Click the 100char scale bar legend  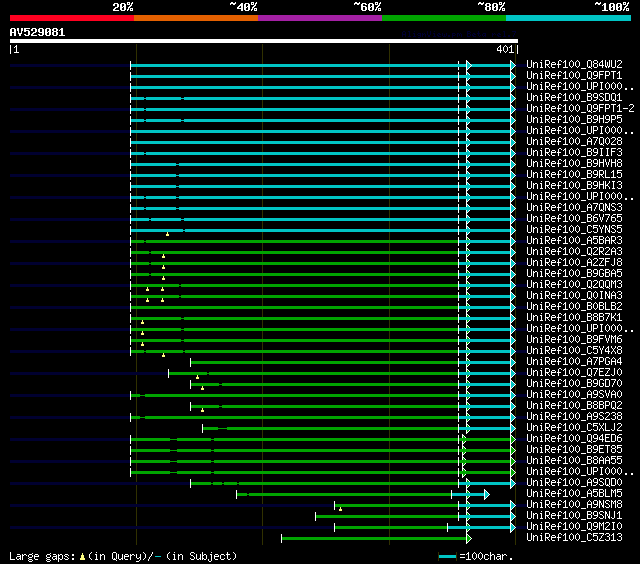tap(476, 556)
